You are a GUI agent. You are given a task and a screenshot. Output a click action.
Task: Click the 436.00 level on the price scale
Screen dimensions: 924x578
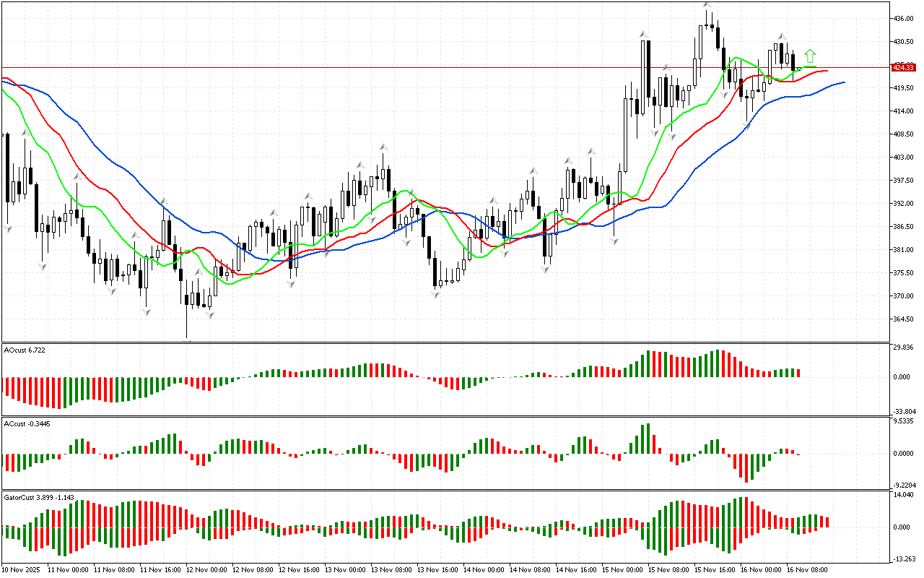tap(904, 19)
